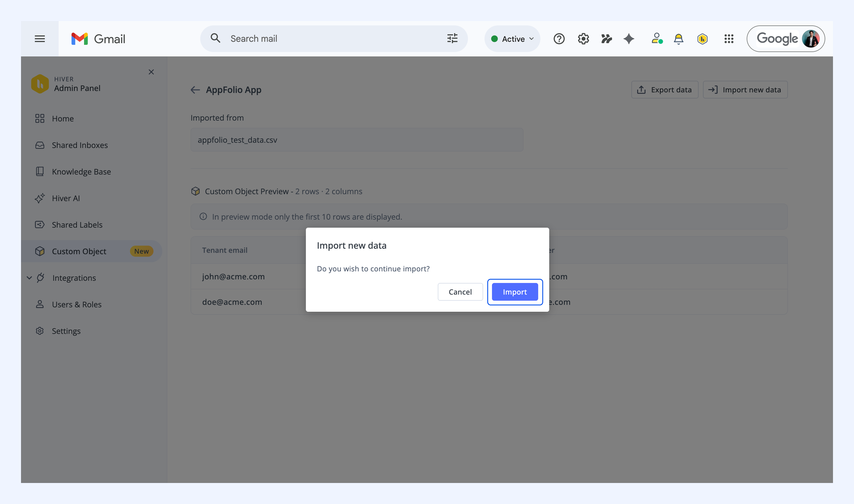Open Gmail main menu hamburger icon
The width and height of the screenshot is (854, 504).
[40, 39]
